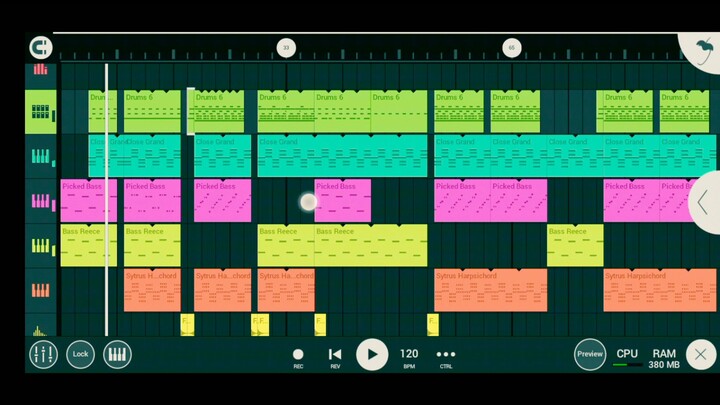The width and height of the screenshot is (720, 405).
Task: Click the bar 33 timeline marker
Action: coord(286,47)
